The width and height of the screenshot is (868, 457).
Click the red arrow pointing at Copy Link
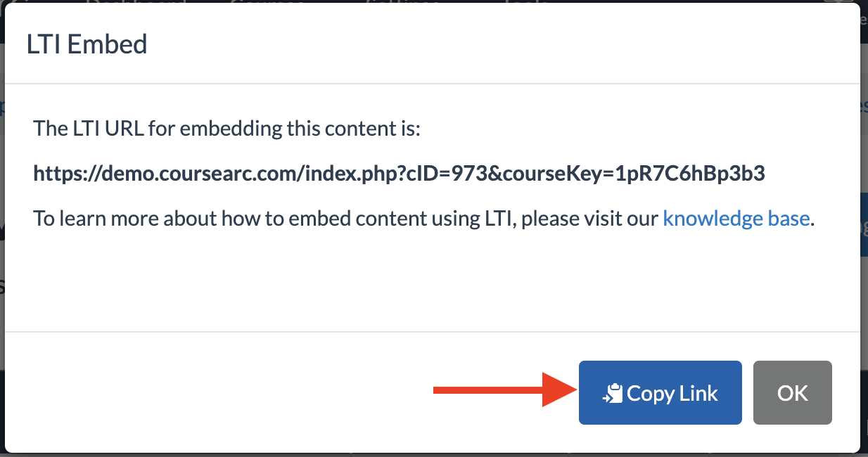click(504, 391)
